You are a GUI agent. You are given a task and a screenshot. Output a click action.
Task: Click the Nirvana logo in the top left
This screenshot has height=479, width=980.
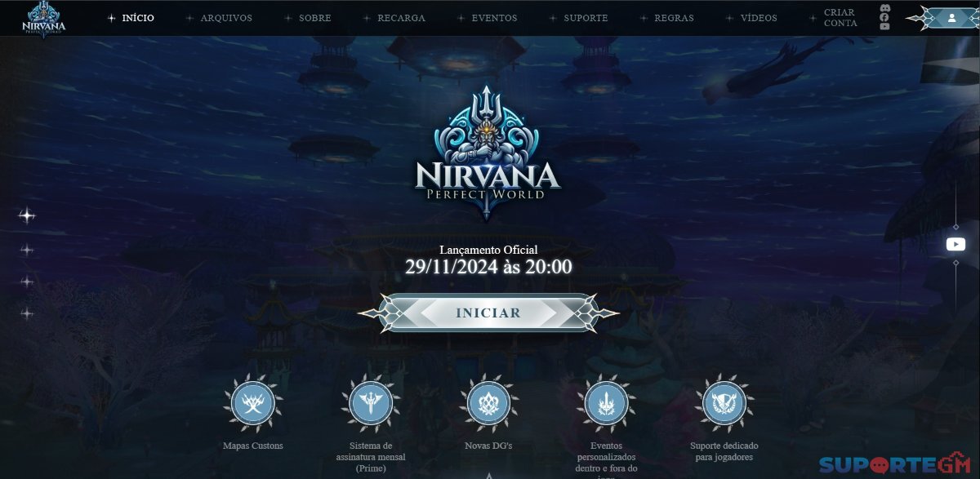coord(44,18)
